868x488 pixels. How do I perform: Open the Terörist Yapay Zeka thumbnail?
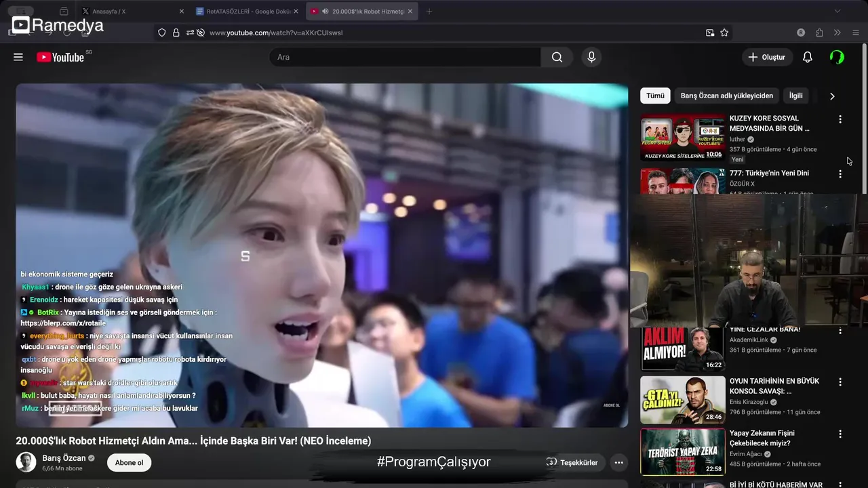coord(682,451)
